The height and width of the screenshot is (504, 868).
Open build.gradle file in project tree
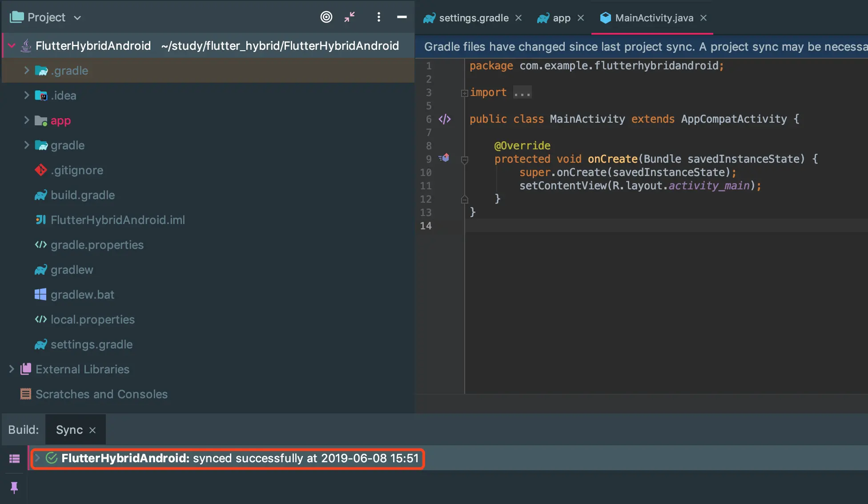[83, 195]
